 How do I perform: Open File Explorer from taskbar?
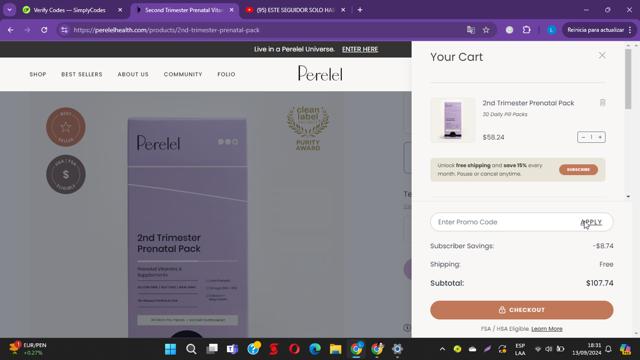click(336, 349)
